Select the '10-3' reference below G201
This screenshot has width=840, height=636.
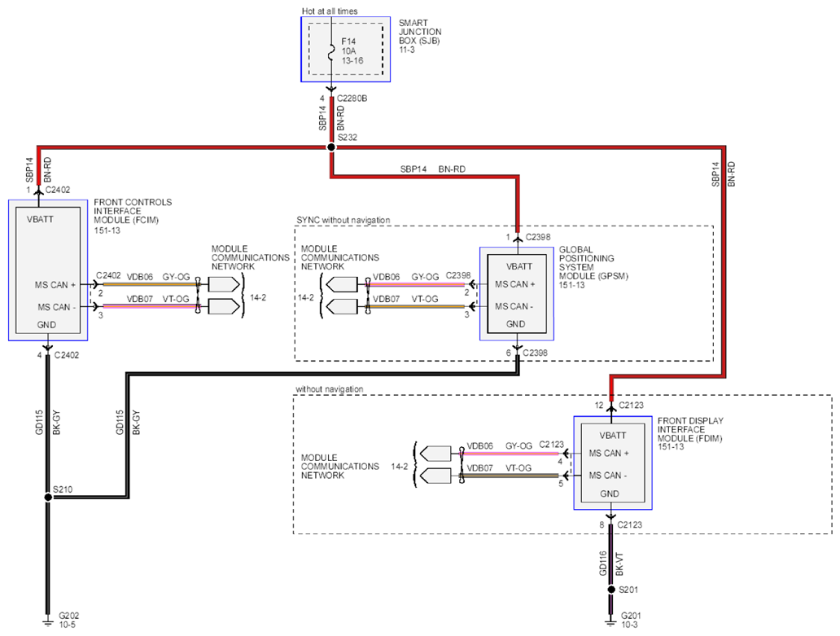[630, 625]
